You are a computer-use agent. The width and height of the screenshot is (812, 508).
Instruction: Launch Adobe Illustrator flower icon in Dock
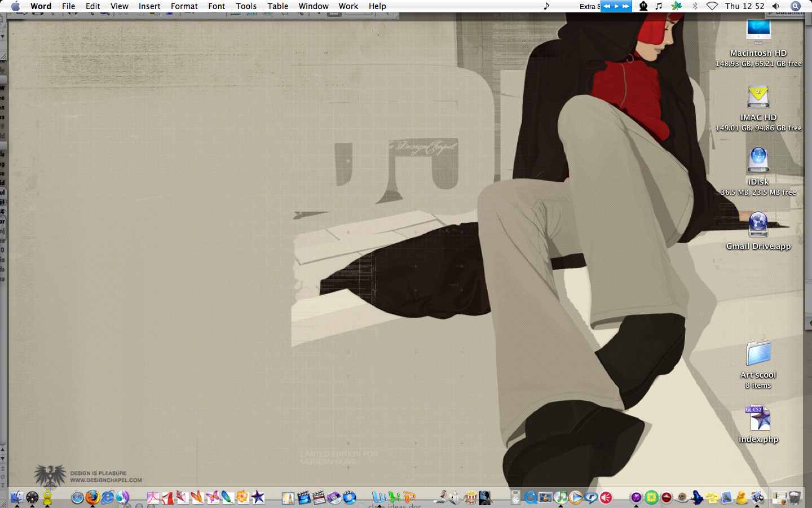pyautogui.click(x=242, y=497)
